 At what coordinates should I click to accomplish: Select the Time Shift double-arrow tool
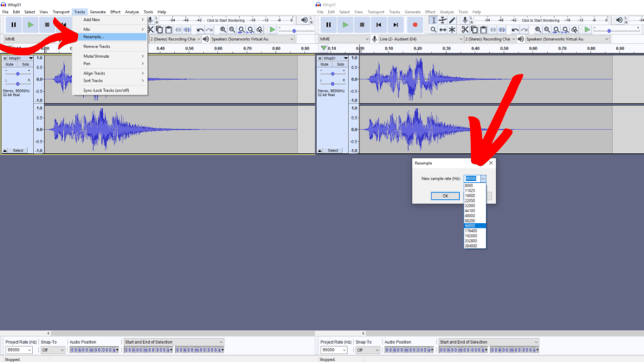click(443, 29)
